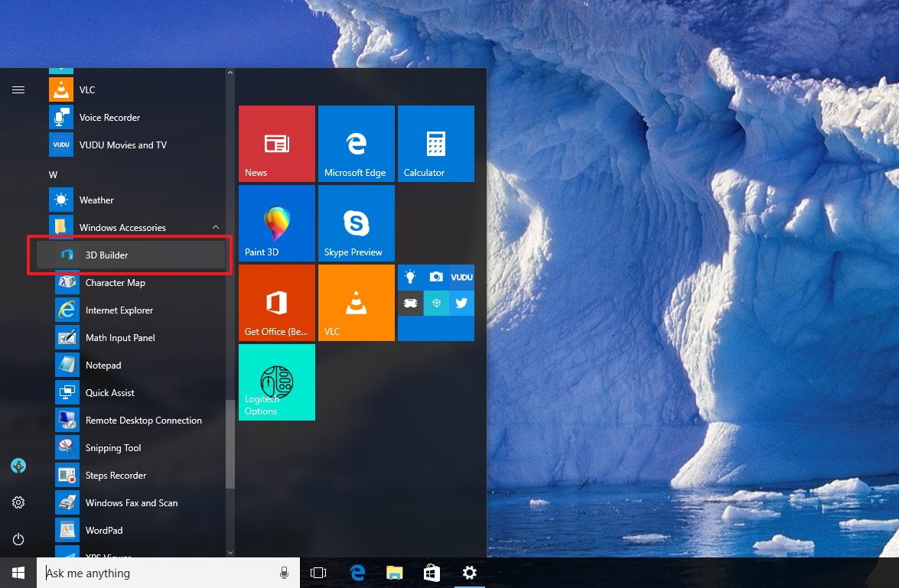
Task: Click the app list scroll up arrow
Action: pos(230,73)
